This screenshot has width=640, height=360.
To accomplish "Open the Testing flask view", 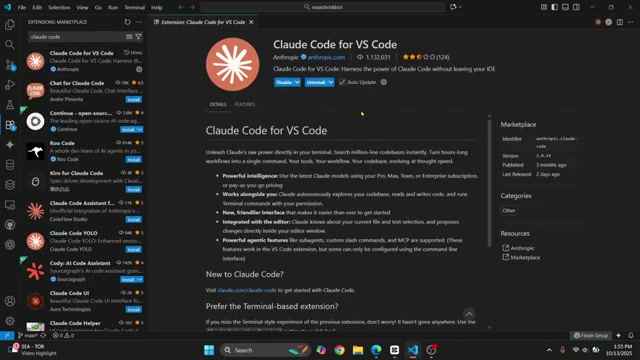I will coord(10,104).
